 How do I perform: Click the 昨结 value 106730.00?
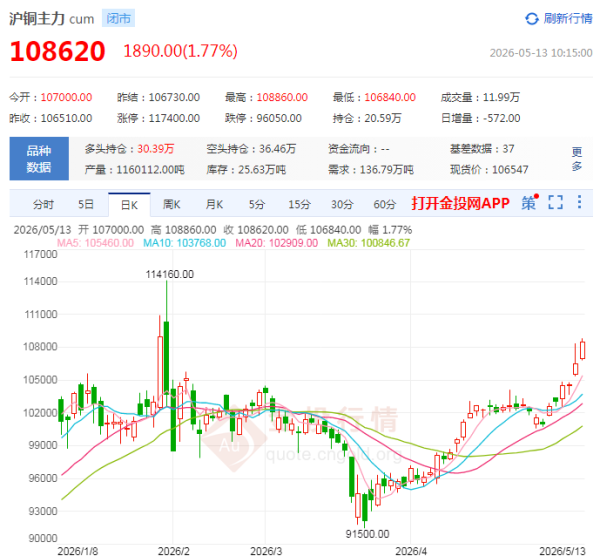pyautogui.click(x=174, y=97)
